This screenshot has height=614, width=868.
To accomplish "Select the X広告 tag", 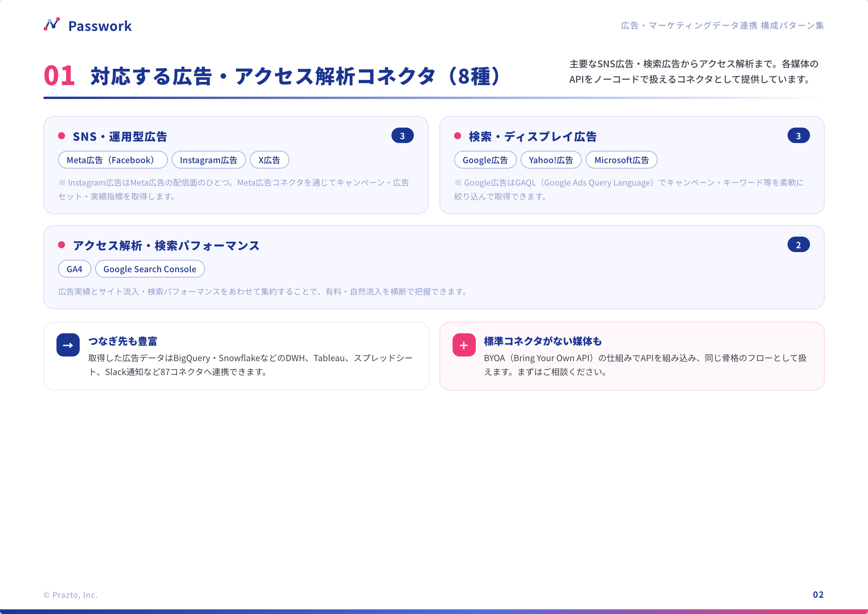I will [x=269, y=160].
